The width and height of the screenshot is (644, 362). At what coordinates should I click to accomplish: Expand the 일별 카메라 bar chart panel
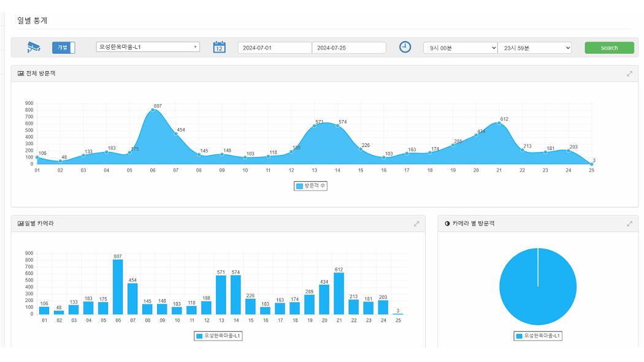tap(416, 224)
